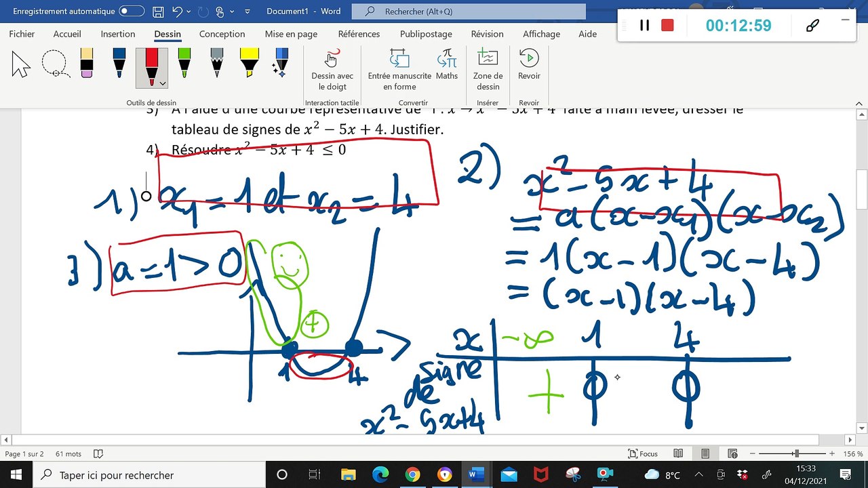Save the document with disk icon
The height and width of the screenshot is (488, 868).
157,12
